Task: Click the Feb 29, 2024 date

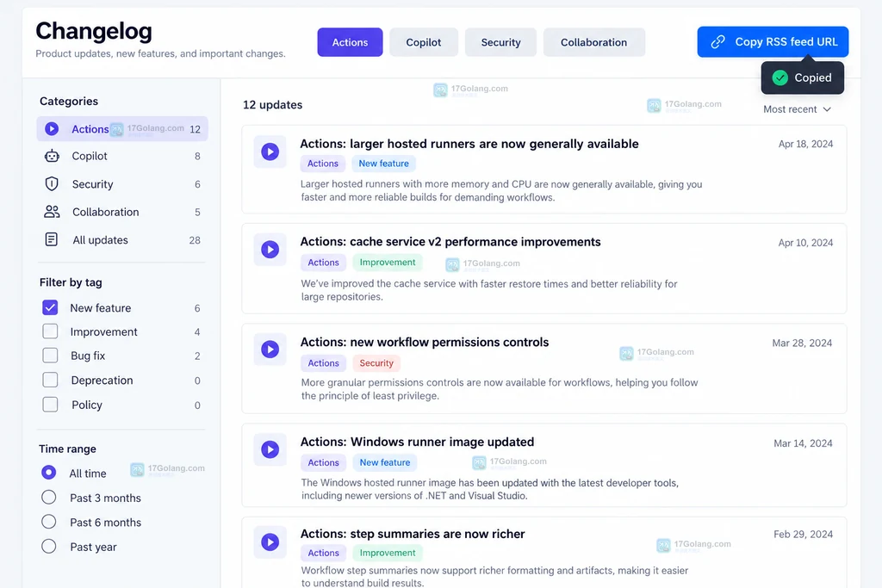Action: (x=804, y=535)
